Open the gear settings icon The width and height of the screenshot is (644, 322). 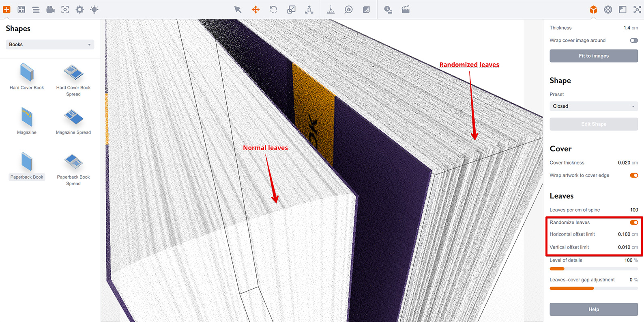coord(80,9)
